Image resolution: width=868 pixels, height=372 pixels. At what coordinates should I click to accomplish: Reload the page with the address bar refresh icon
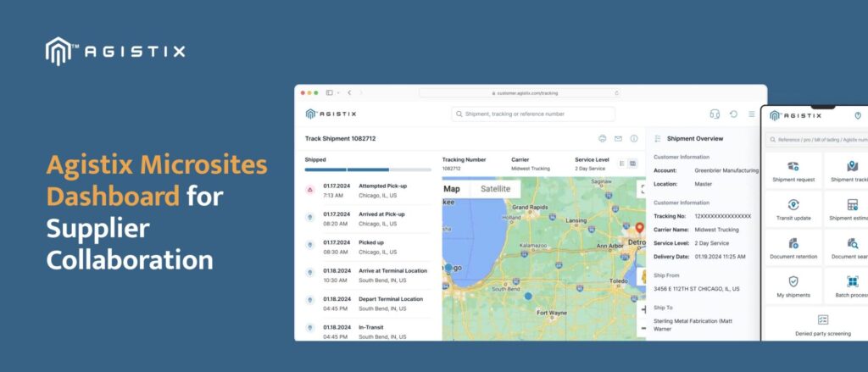[x=616, y=93]
